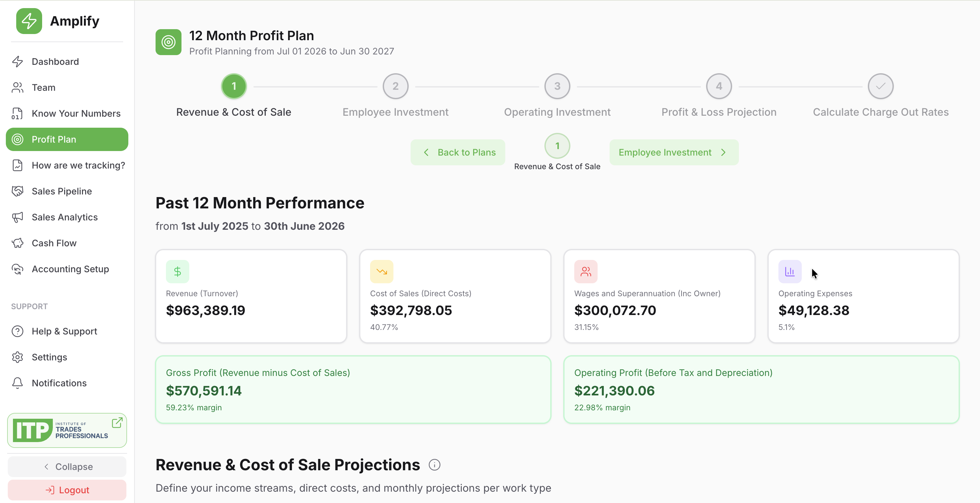Click the info icon next to Projections heading
This screenshot has width=980, height=503.
tap(435, 465)
